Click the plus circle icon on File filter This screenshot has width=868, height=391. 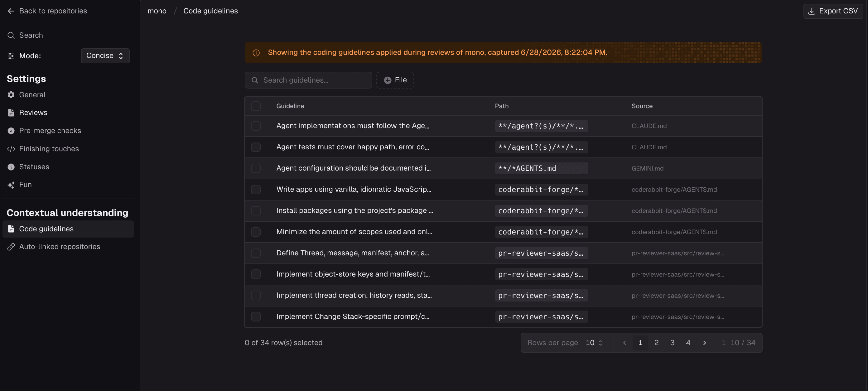click(x=388, y=80)
